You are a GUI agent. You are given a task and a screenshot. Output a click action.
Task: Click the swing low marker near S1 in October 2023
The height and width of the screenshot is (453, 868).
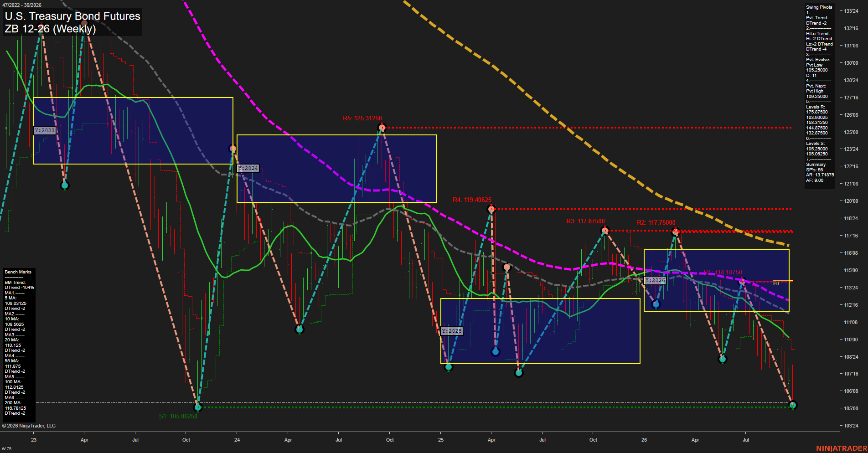click(x=198, y=407)
